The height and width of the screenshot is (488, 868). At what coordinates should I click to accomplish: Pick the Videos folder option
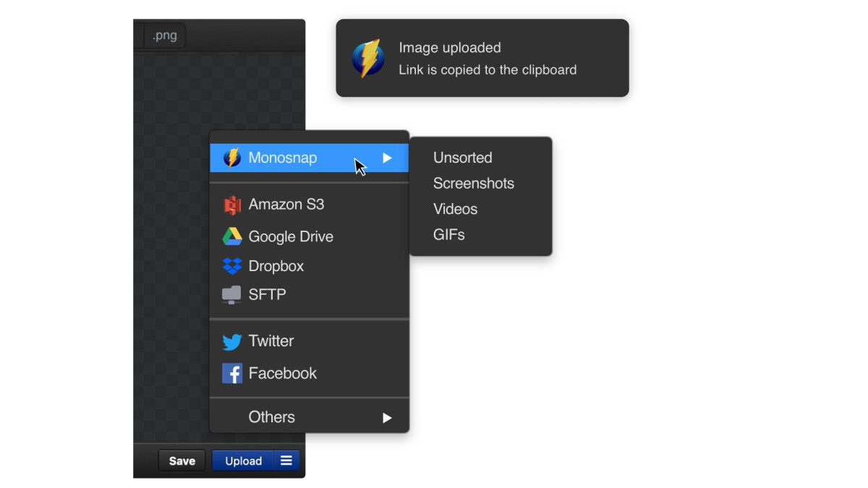coord(455,209)
